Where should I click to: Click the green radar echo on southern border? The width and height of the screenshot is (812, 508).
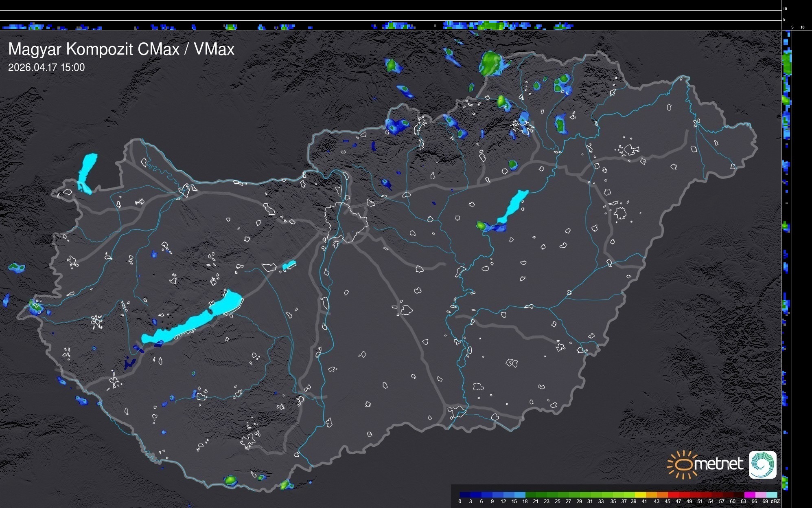click(230, 480)
